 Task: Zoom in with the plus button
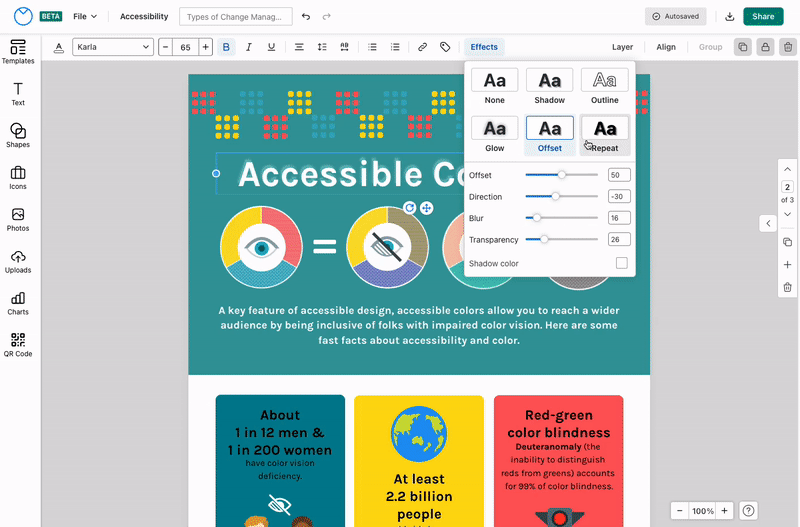coord(724,510)
